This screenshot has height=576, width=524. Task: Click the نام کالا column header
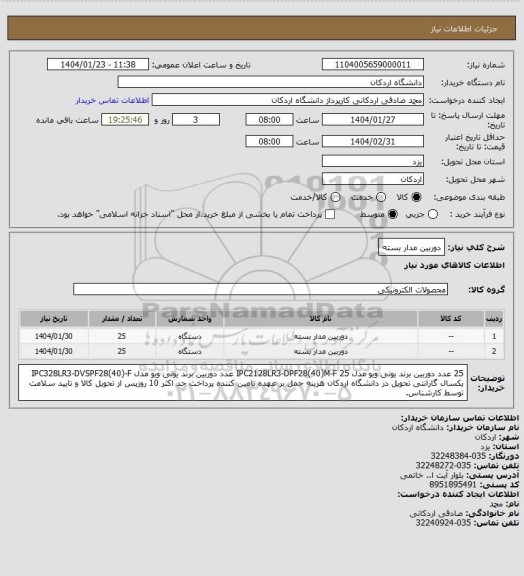pyautogui.click(x=320, y=319)
